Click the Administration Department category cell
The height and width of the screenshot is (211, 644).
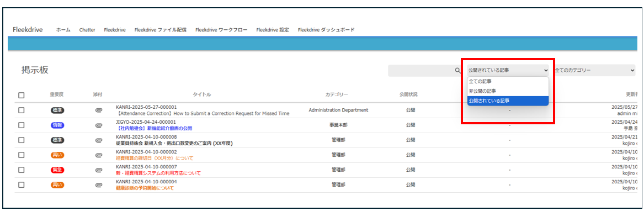tap(338, 110)
